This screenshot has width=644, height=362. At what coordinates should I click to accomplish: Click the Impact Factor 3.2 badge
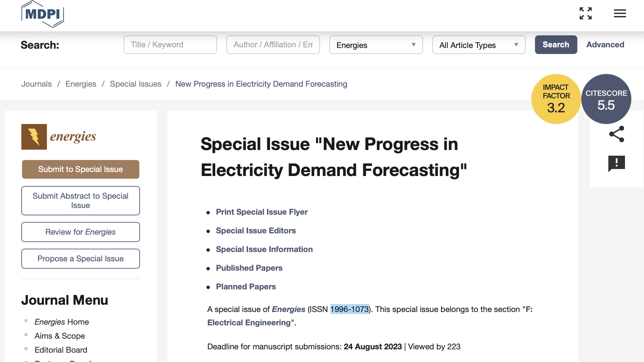556,99
